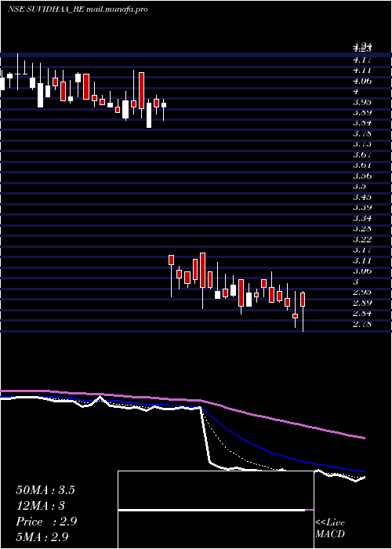Click the 4.06 price axis label
The width and height of the screenshot is (392, 549).
tap(362, 81)
